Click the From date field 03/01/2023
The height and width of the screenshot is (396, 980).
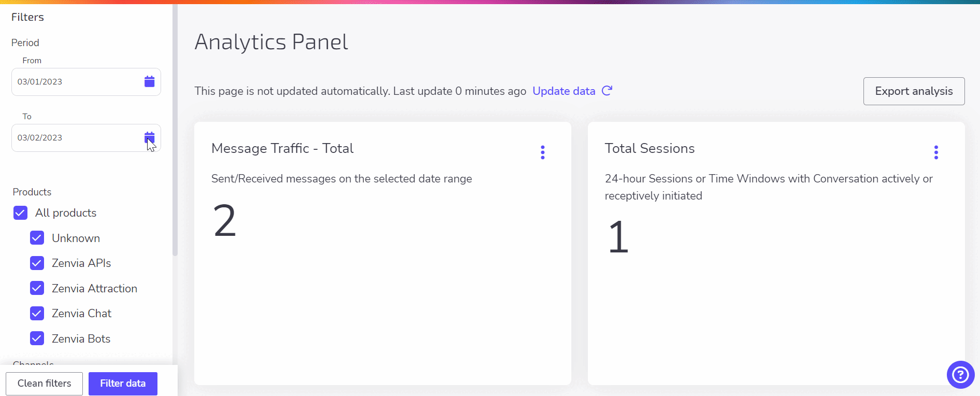(86, 82)
